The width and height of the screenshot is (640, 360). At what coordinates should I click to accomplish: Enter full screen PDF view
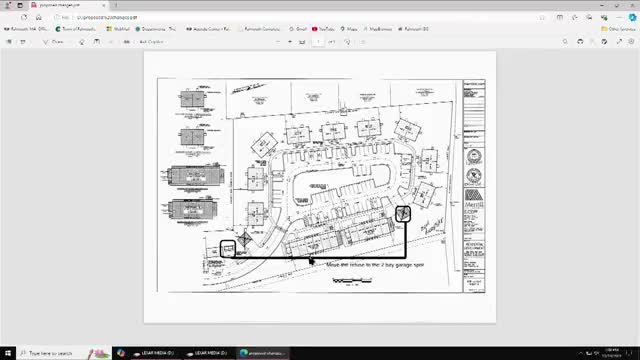pyautogui.click(x=619, y=42)
